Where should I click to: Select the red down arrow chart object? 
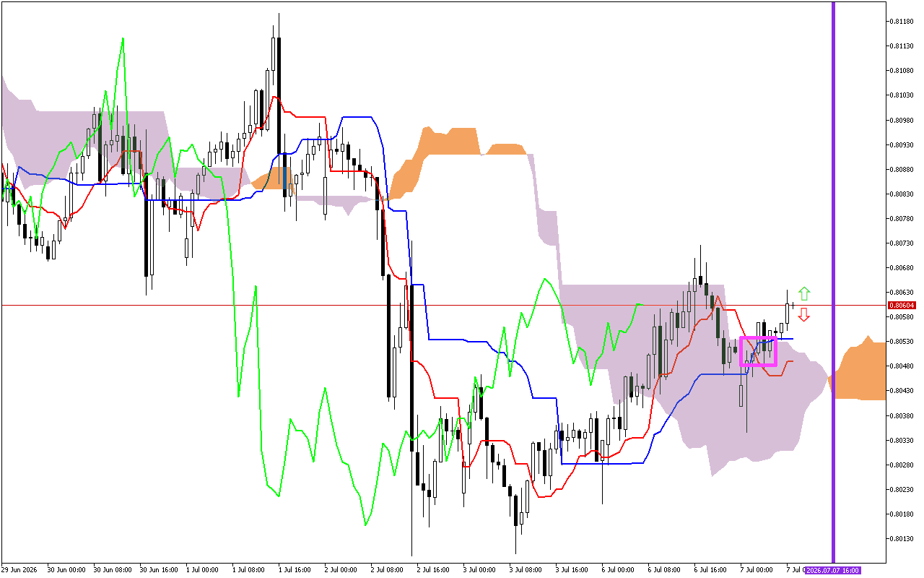pos(804,315)
